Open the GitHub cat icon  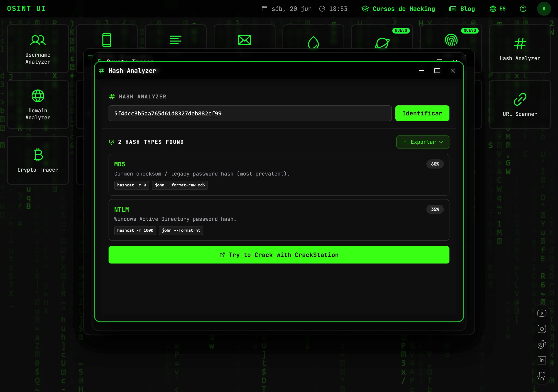pos(542,376)
